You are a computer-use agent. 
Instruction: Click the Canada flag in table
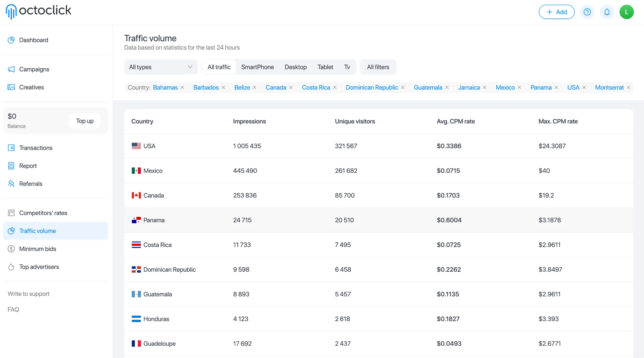click(136, 196)
